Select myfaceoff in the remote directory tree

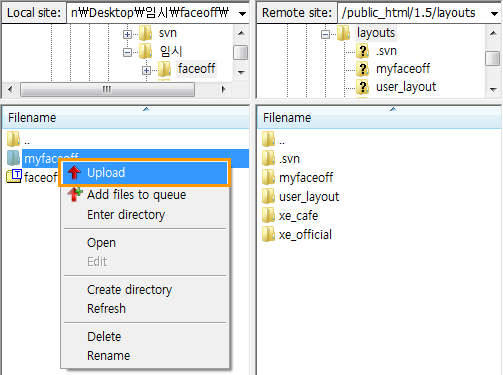pos(403,69)
